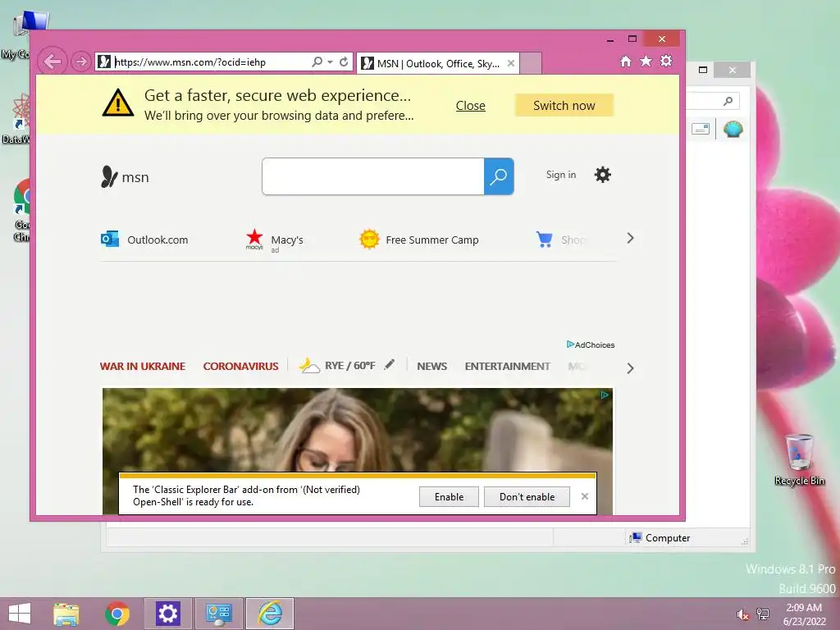Open the gear Settings app on taskbar

(x=167, y=614)
